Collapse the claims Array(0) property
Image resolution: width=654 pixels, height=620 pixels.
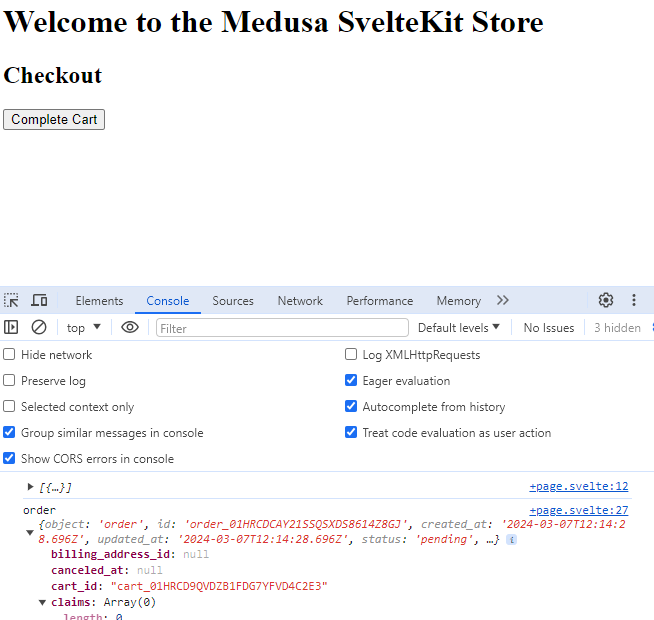42,602
